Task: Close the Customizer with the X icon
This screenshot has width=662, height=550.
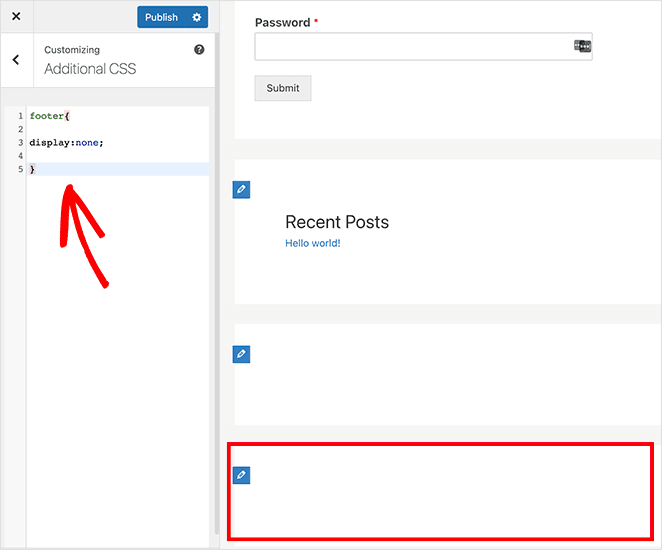Action: coord(16,17)
